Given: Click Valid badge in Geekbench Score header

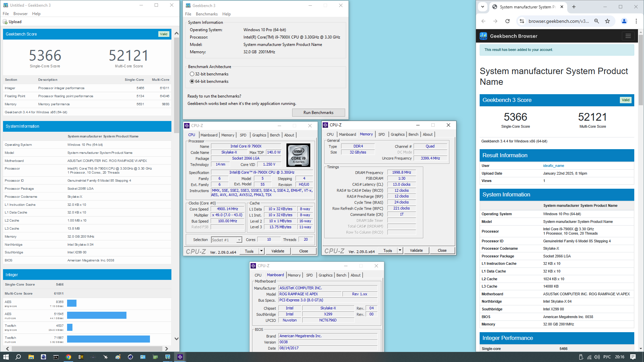Looking at the screenshot, I should click(x=164, y=34).
